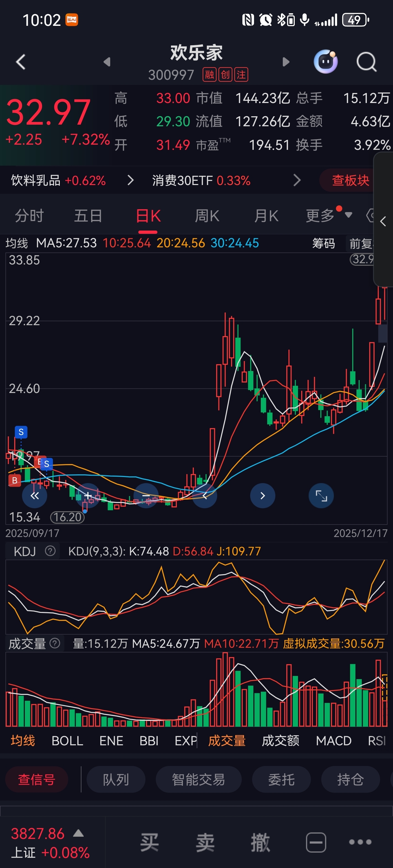The image size is (393, 868).
Task: Switch to next stock with right triangle
Action: (x=286, y=62)
